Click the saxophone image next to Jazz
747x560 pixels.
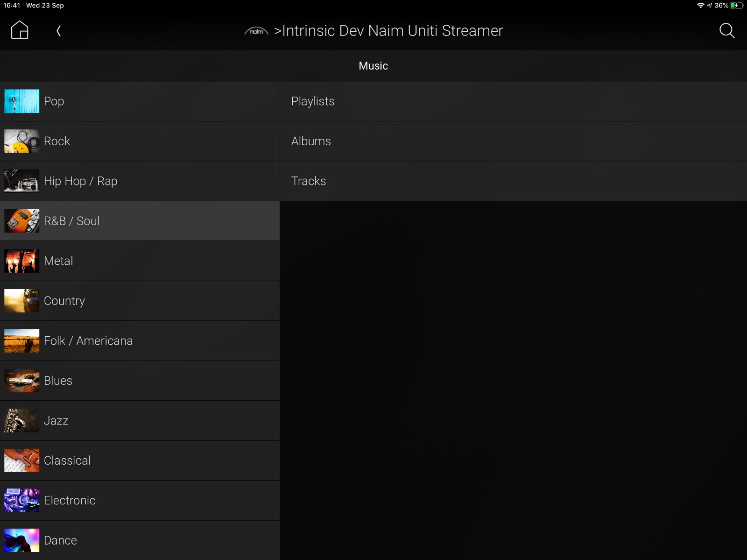pyautogui.click(x=21, y=420)
